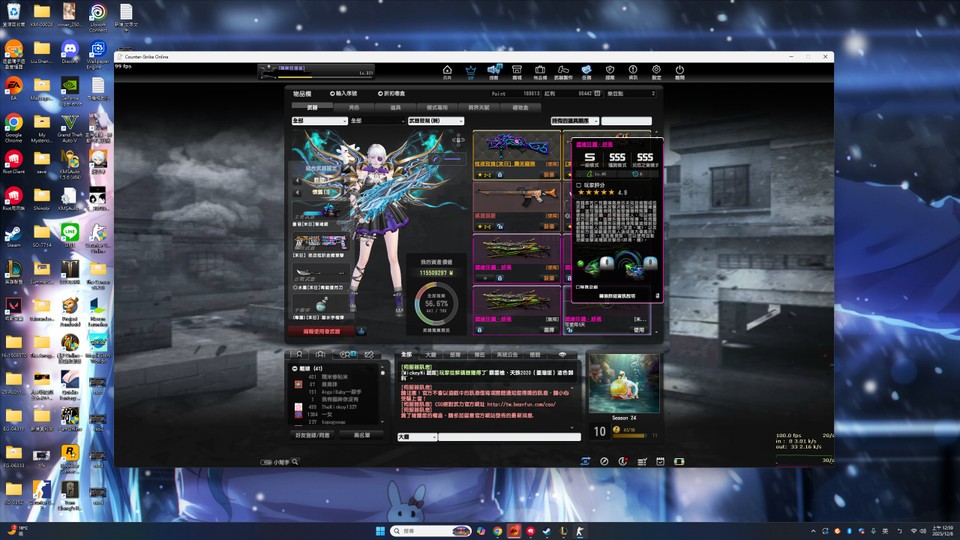Image resolution: width=960 pixels, height=540 pixels.
Task: Open the chat channel 大廳 dropdown
Action: (416, 437)
